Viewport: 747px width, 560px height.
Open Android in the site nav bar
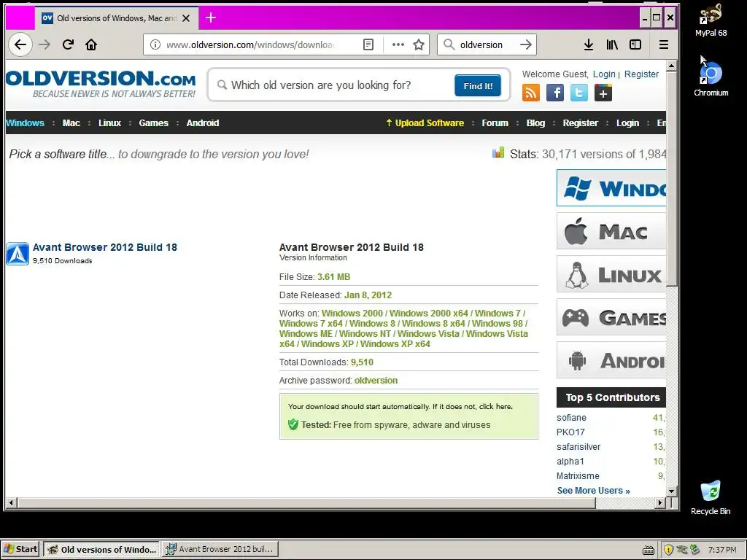pos(203,122)
